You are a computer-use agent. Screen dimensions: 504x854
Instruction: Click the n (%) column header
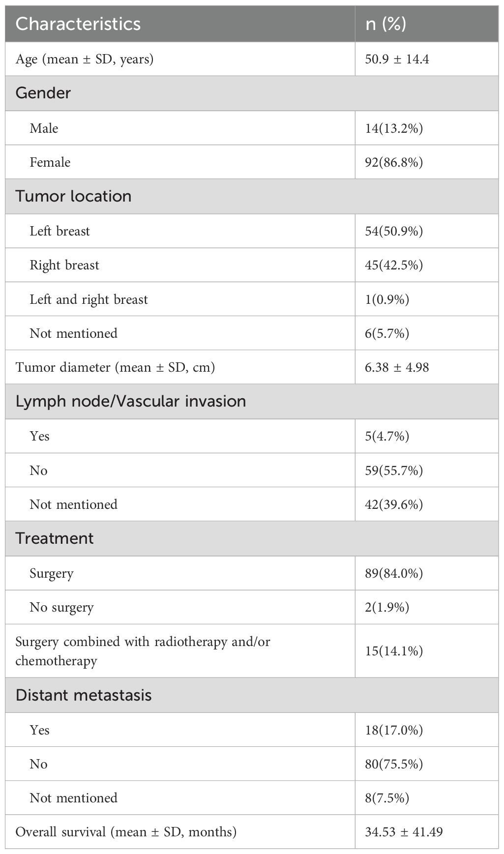tap(385, 24)
